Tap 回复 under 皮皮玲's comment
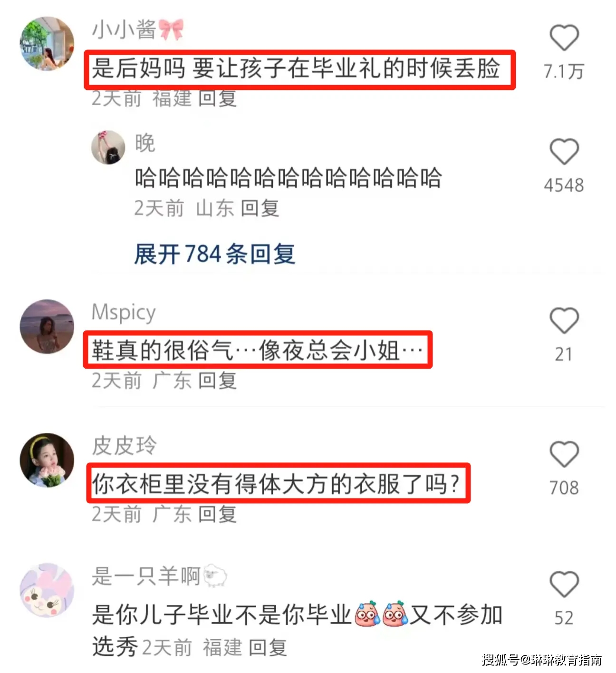Screen dimensions: 616x673 click(x=217, y=514)
